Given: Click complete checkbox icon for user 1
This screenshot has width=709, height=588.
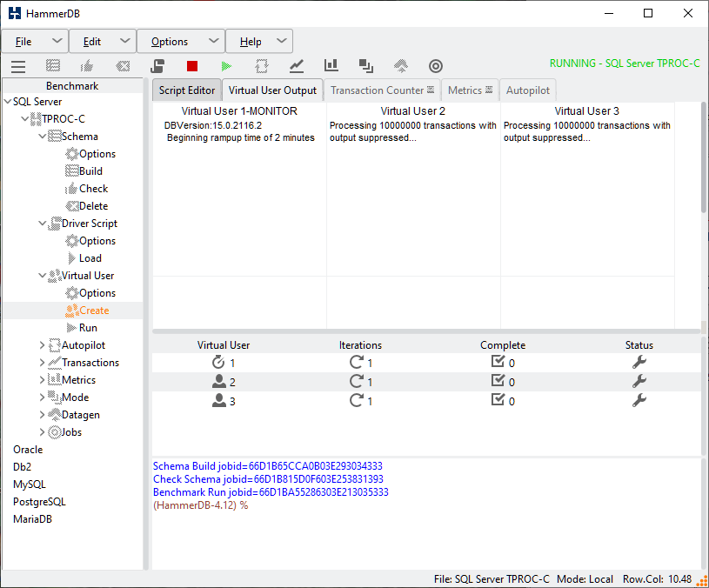Looking at the screenshot, I should 498,361.
